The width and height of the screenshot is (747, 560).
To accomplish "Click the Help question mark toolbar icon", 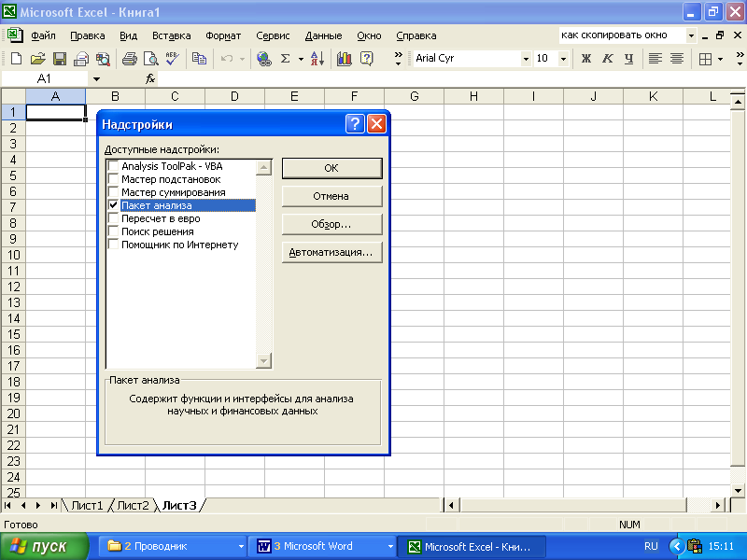I will (366, 59).
